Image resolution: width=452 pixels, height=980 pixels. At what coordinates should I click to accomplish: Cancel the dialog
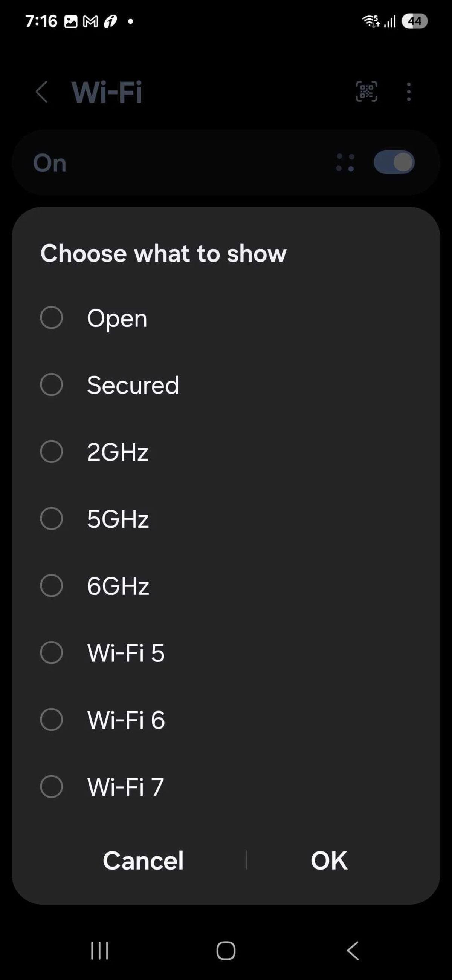(x=143, y=861)
